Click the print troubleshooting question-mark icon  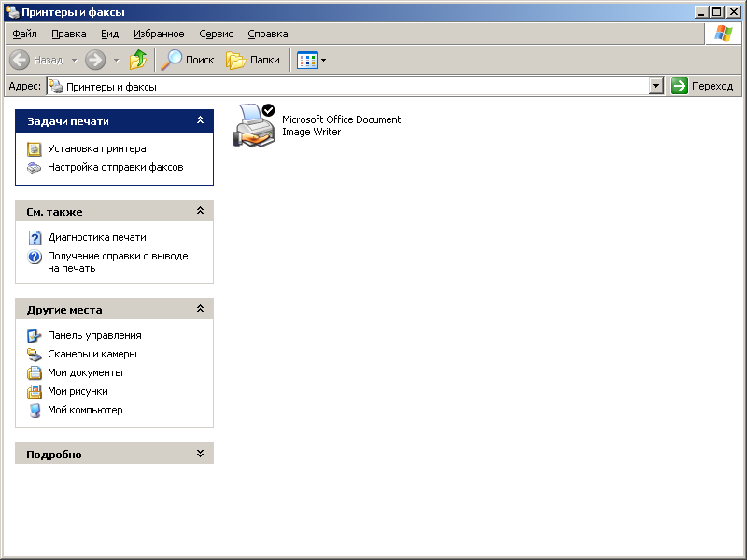pyautogui.click(x=35, y=238)
